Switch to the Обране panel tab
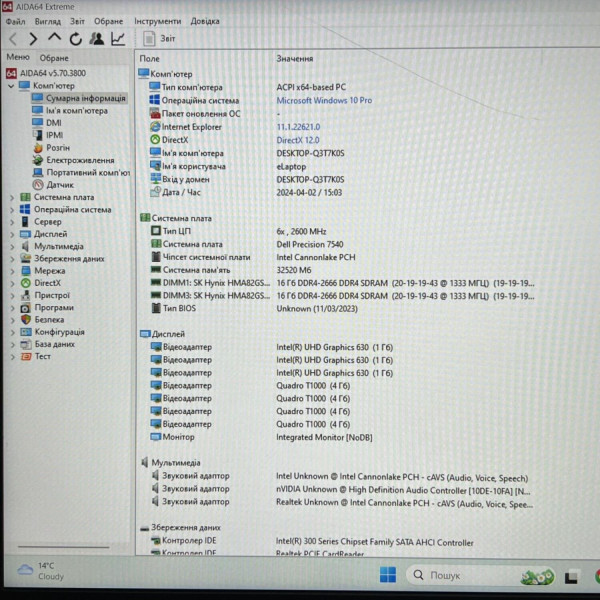 [54, 58]
